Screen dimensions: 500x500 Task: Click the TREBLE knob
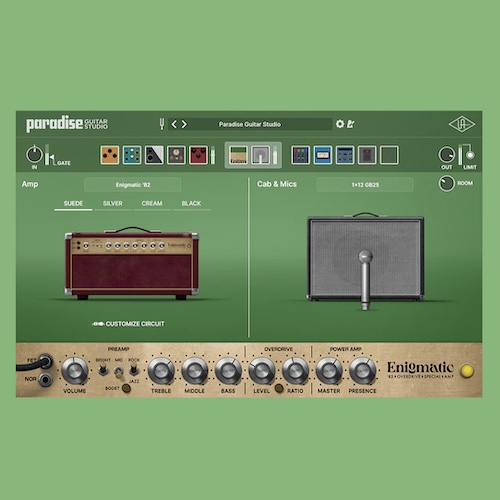(x=161, y=370)
